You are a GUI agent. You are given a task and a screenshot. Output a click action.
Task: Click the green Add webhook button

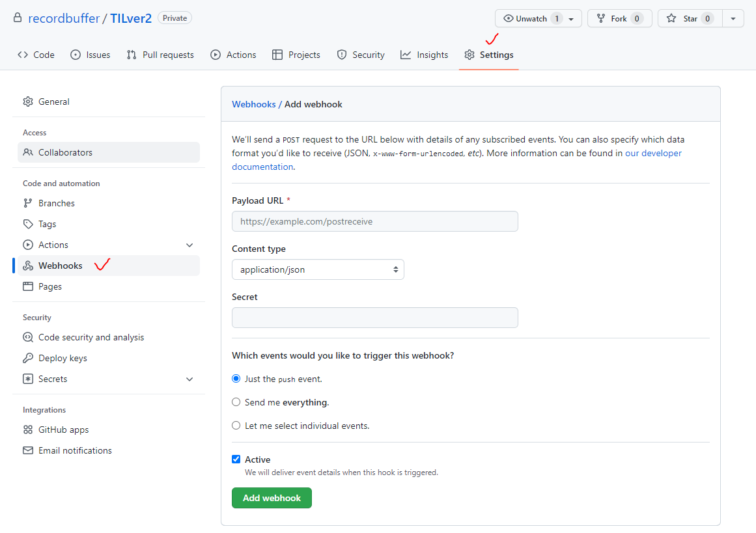coord(272,498)
